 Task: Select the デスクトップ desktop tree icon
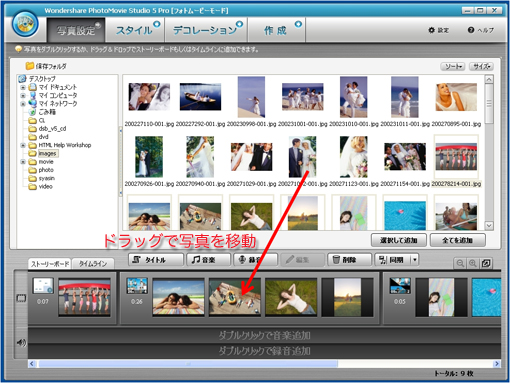pyautogui.click(x=23, y=79)
